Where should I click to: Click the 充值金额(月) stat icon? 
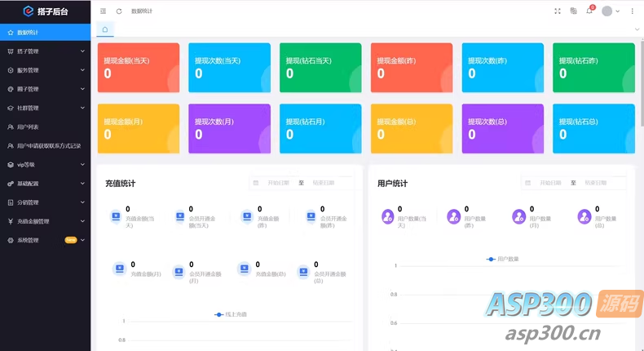point(120,269)
